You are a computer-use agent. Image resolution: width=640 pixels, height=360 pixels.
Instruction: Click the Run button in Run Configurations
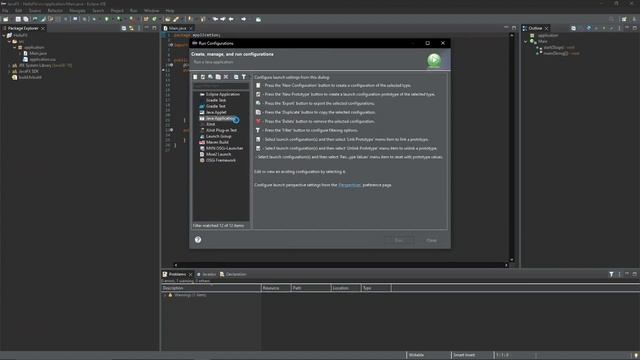(x=398, y=240)
